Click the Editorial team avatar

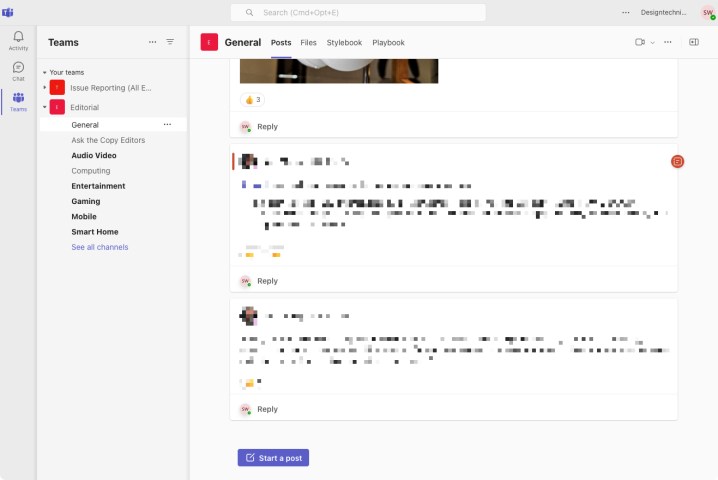tap(57, 107)
